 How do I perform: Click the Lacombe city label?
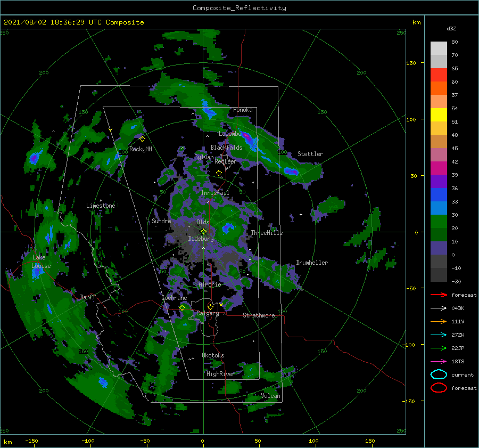coord(230,134)
